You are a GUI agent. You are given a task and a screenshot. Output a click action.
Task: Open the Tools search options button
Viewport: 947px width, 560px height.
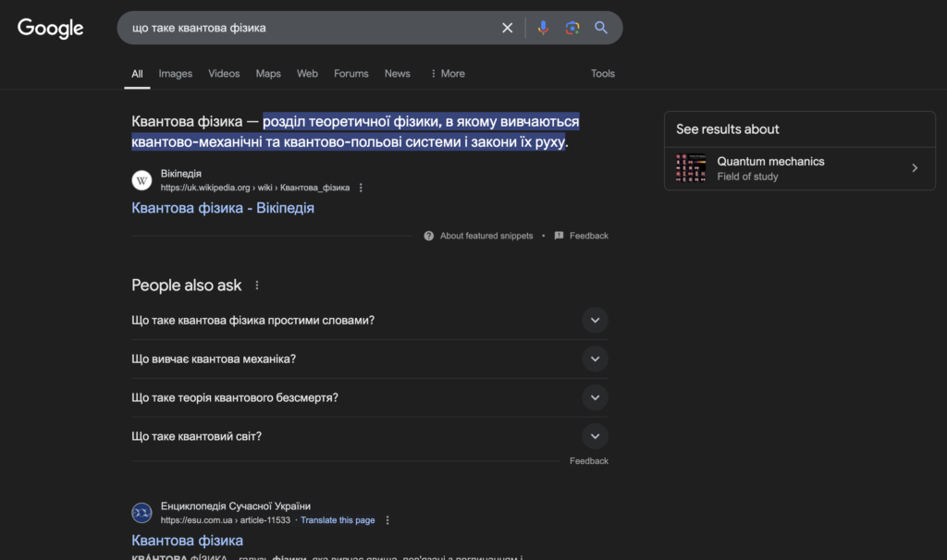(x=602, y=74)
